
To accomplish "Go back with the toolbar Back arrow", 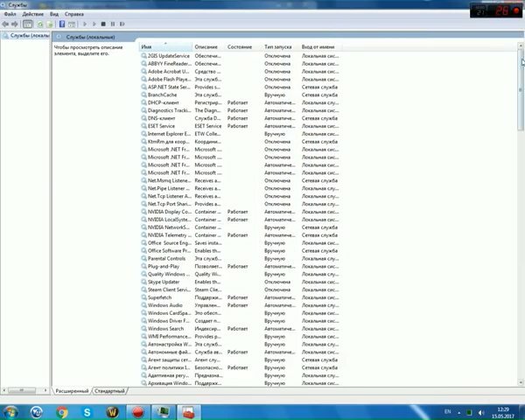I will (x=5, y=24).
